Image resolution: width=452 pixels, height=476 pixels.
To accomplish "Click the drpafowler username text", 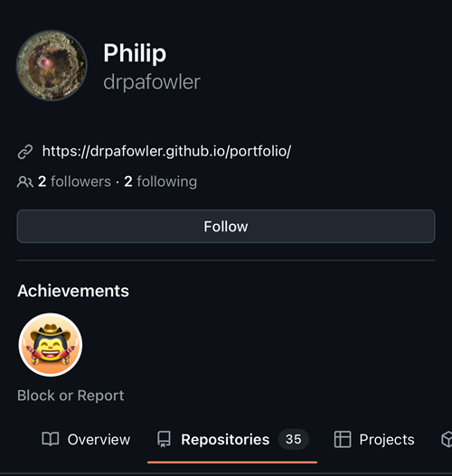I will tap(152, 82).
